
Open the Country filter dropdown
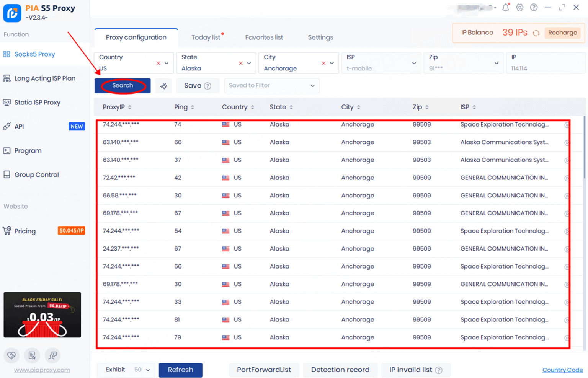click(x=166, y=63)
